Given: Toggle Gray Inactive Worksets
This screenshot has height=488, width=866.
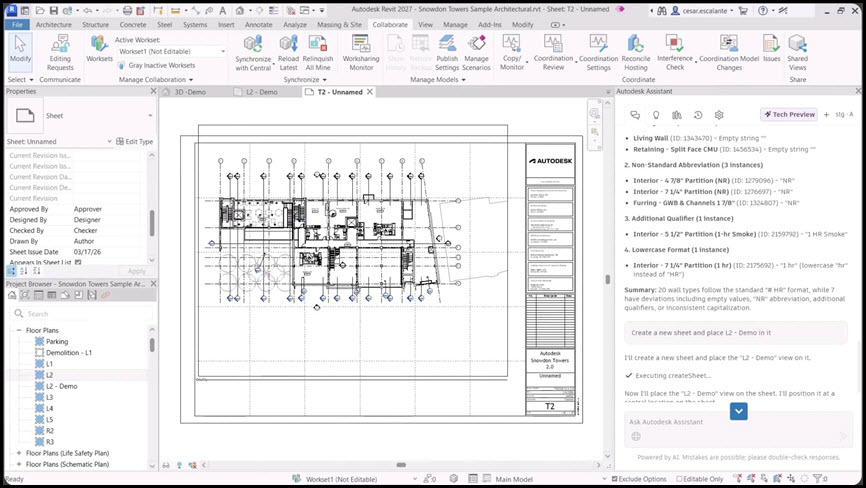Looking at the screenshot, I should coord(156,65).
